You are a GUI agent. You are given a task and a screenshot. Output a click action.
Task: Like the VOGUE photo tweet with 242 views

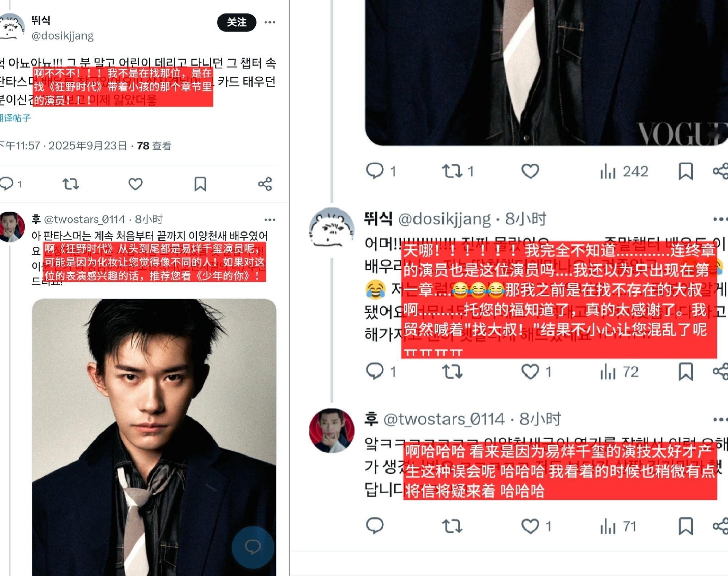point(530,171)
